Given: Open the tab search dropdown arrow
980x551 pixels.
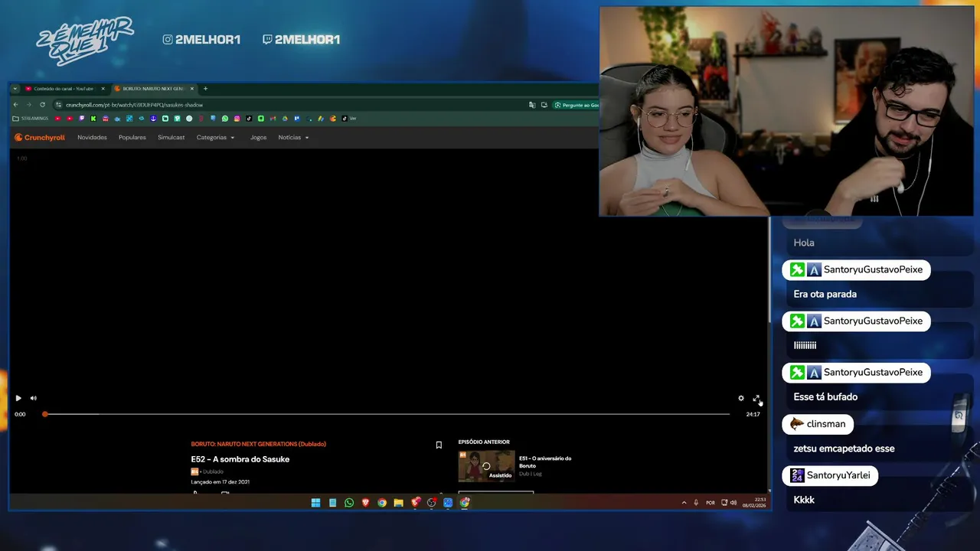Looking at the screenshot, I should pyautogui.click(x=15, y=89).
